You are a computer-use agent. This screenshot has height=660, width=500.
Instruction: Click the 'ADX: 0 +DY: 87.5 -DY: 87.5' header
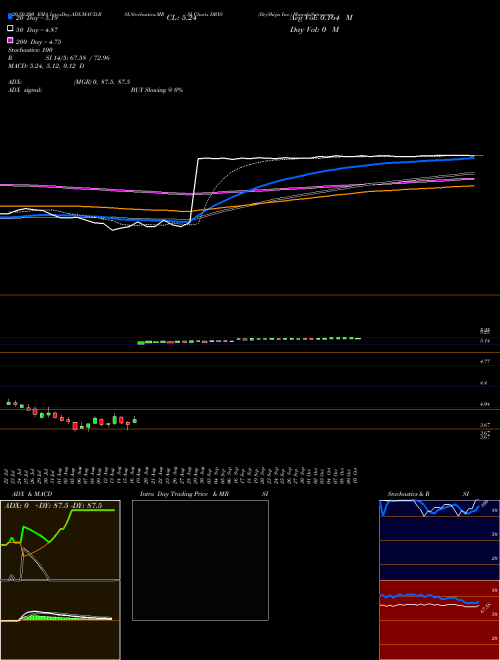coord(53,506)
